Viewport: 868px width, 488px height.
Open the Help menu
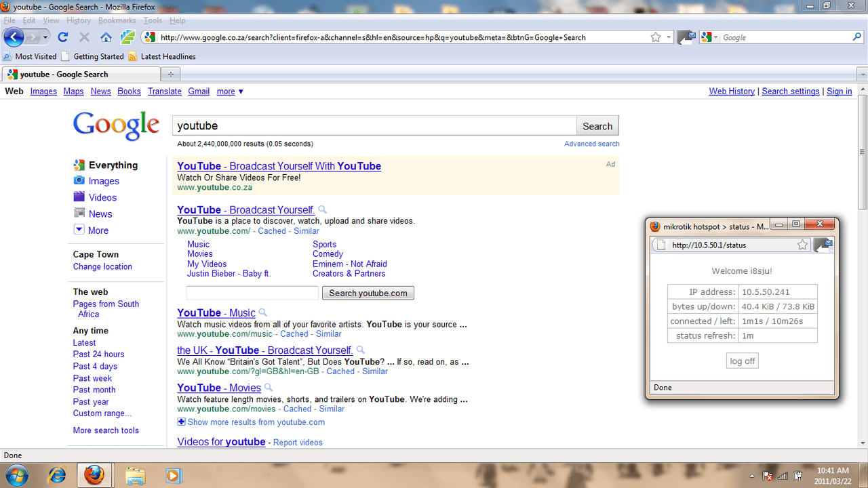177,20
